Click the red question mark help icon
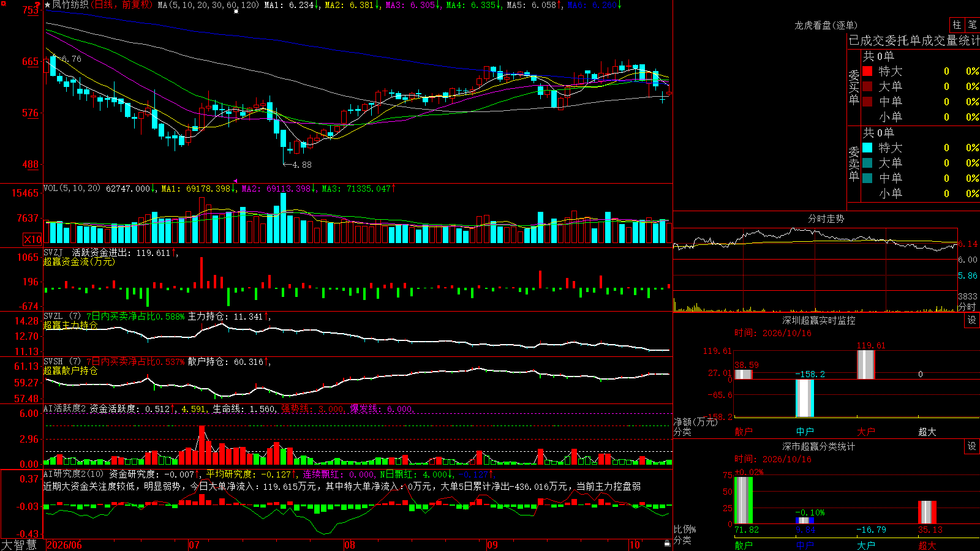Image resolution: width=980 pixels, height=551 pixels. pyautogui.click(x=37, y=5)
